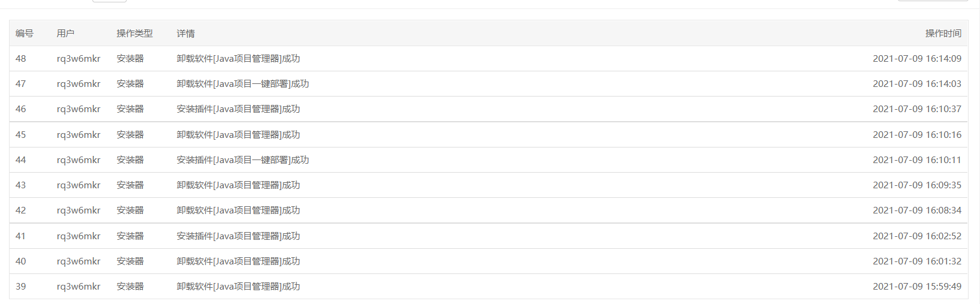Click the 用户 column header

(x=65, y=34)
